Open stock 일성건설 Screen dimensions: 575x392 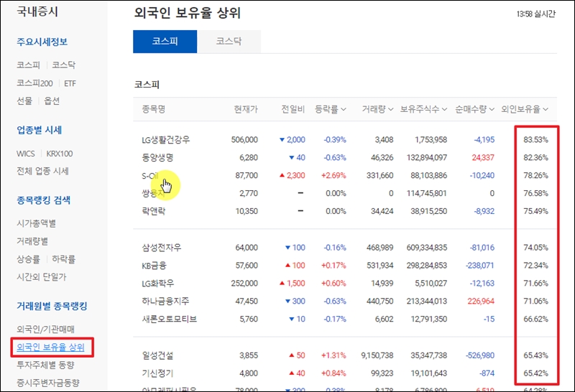pyautogui.click(x=157, y=355)
